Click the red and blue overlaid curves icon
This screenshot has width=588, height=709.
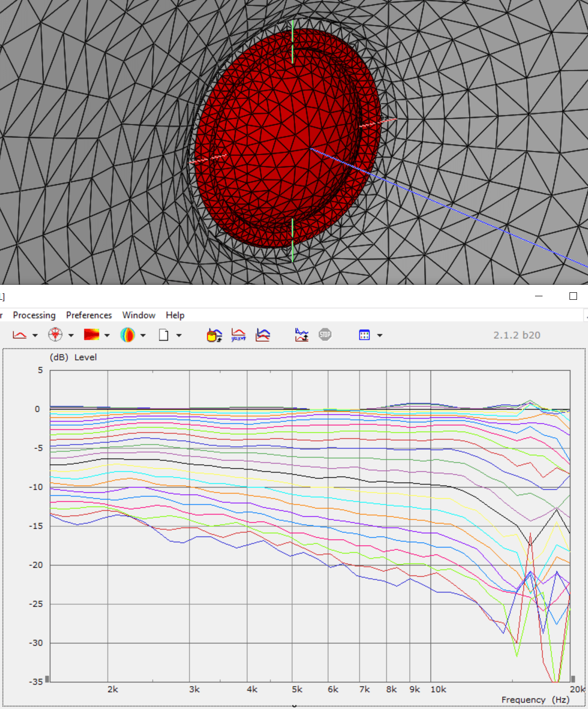pos(263,335)
